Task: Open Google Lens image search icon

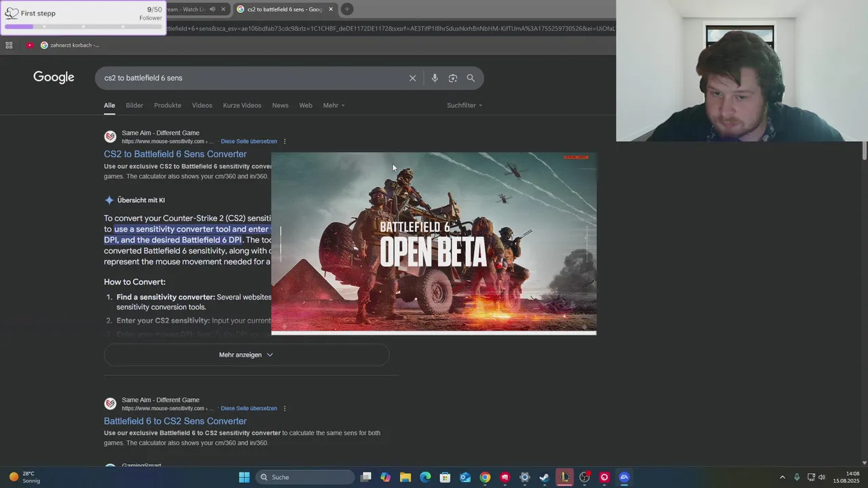Action: (x=453, y=78)
